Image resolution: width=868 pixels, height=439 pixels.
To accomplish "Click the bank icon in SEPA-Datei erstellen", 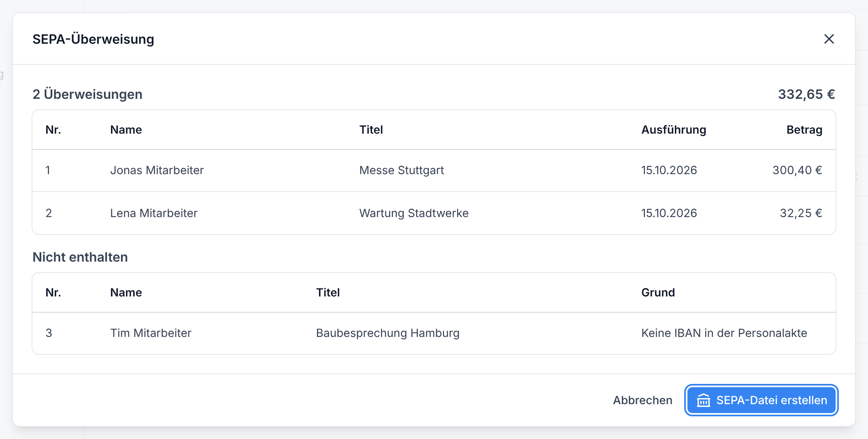I will 703,400.
